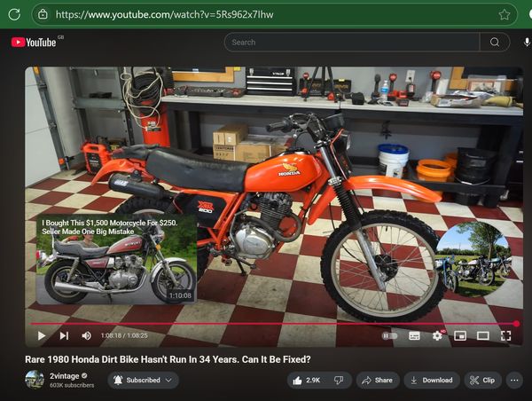Click the 603K subscribers text
532x401 pixels.
(72, 385)
